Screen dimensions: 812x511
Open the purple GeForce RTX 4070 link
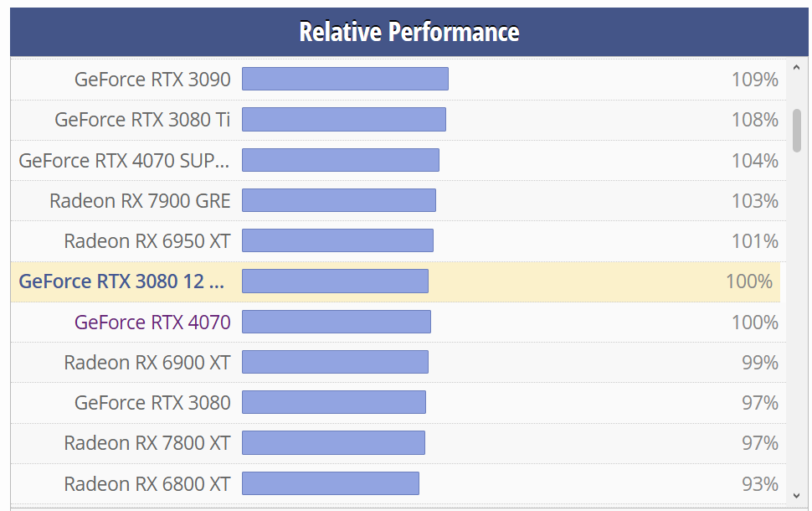click(x=152, y=322)
